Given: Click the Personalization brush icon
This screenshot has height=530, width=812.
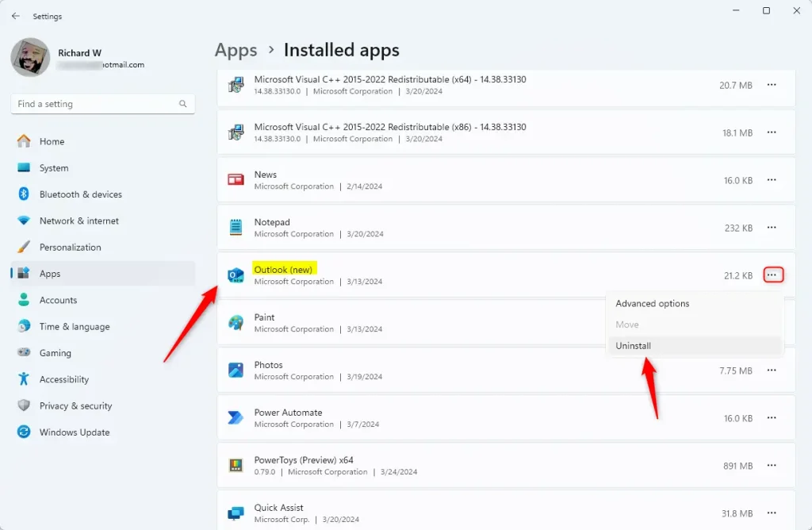Looking at the screenshot, I should point(24,247).
